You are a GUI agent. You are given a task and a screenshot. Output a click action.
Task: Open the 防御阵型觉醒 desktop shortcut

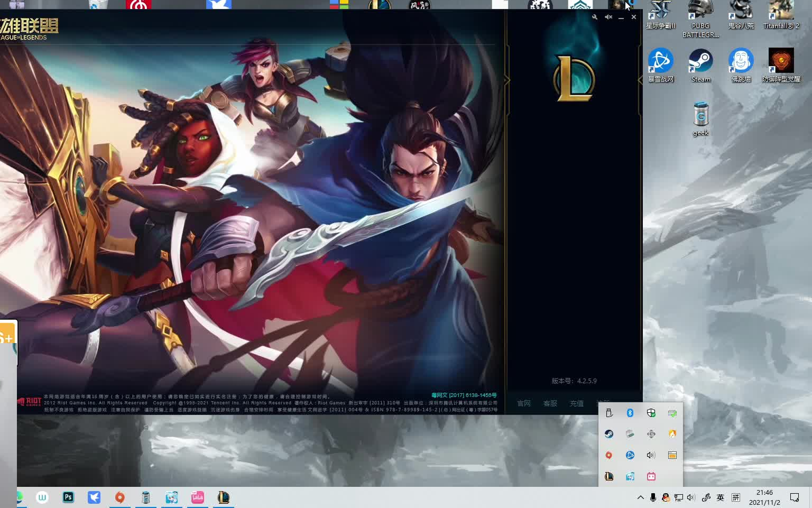click(x=781, y=65)
